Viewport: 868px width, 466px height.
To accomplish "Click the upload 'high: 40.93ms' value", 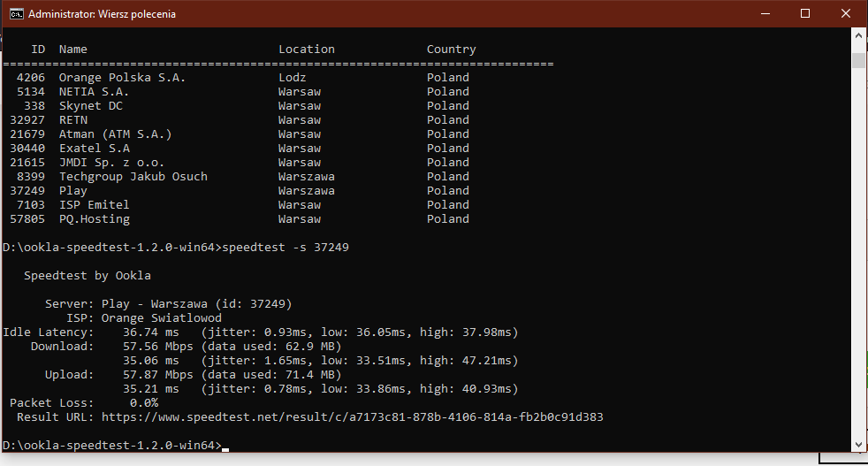I will pyautogui.click(x=466, y=388).
